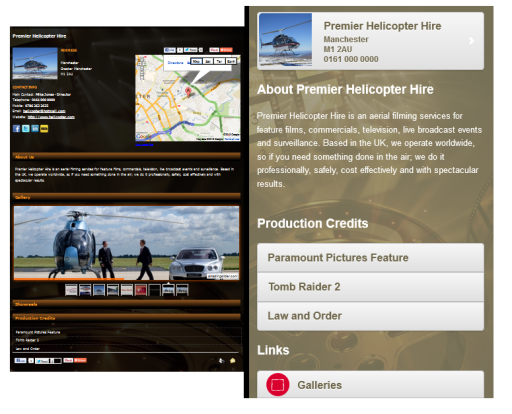Open Premier Helicopter Hire card in mobile view
This screenshot has width=512, height=414.
tap(370, 41)
